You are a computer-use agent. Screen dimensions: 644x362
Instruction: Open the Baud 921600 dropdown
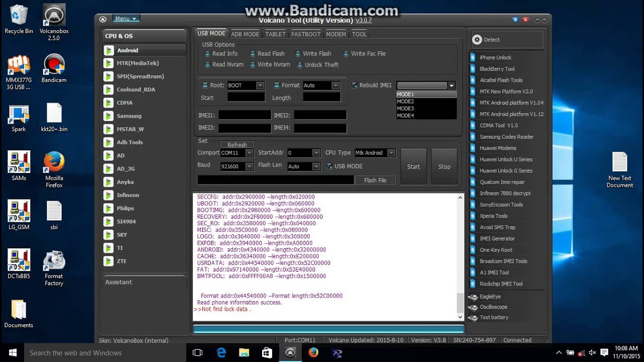coord(249,166)
